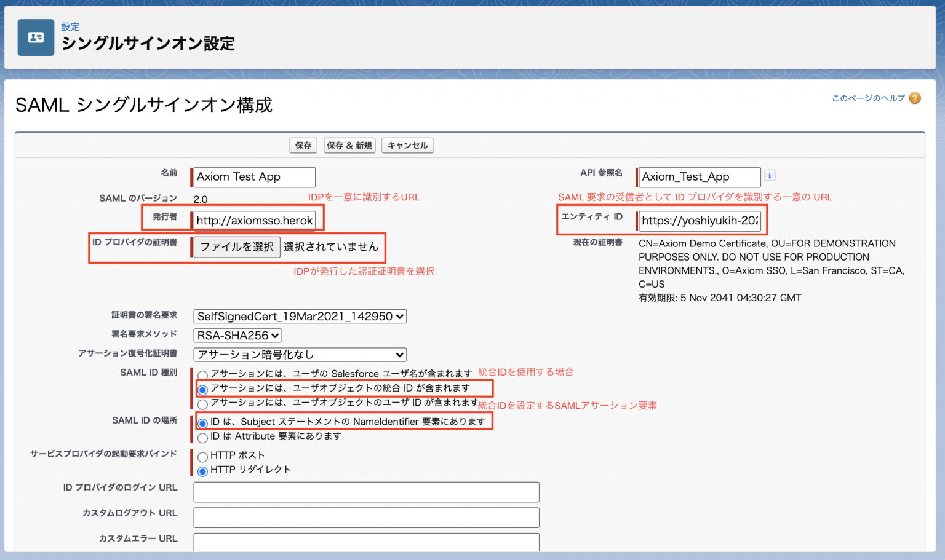Click the 設定 breadcrumb link
The height and width of the screenshot is (560, 945).
point(70,26)
